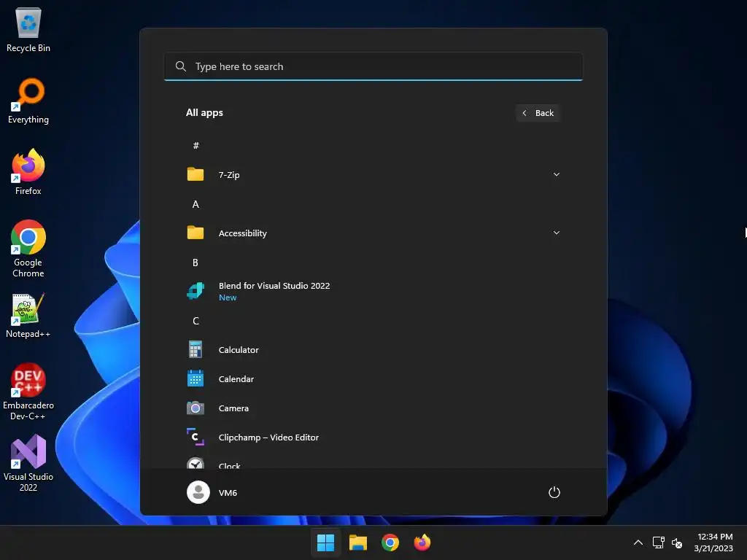The width and height of the screenshot is (747, 560).
Task: Launch Chrome from the taskbar
Action: pyautogui.click(x=390, y=542)
